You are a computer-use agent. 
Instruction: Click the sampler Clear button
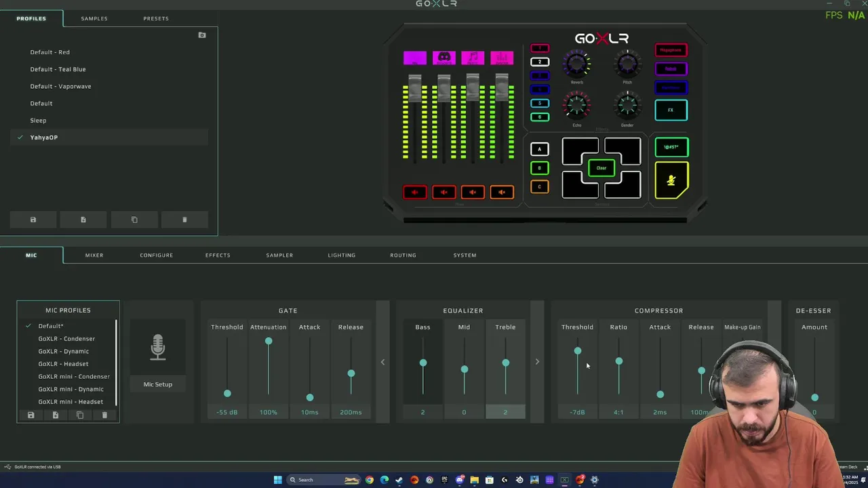601,168
